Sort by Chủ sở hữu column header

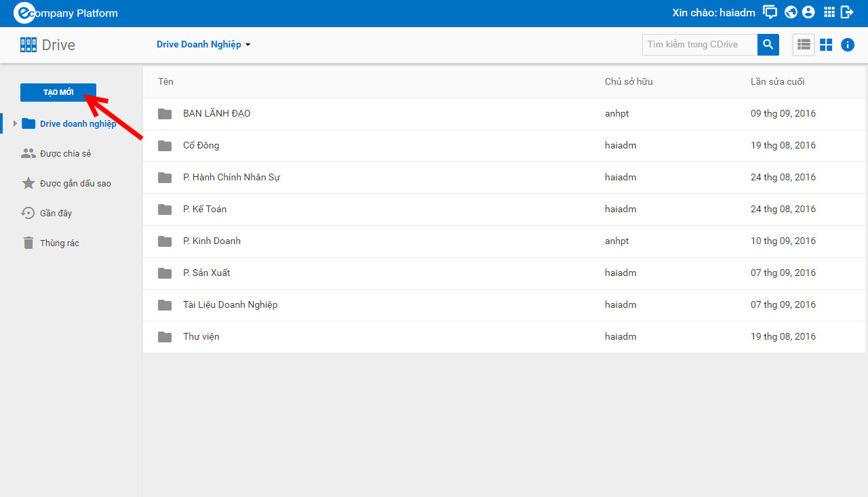coord(629,81)
